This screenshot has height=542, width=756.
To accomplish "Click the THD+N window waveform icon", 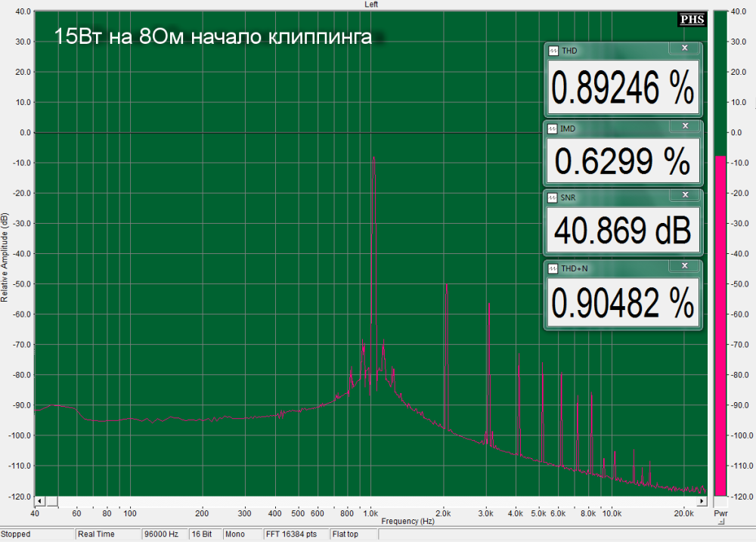I will click(553, 268).
